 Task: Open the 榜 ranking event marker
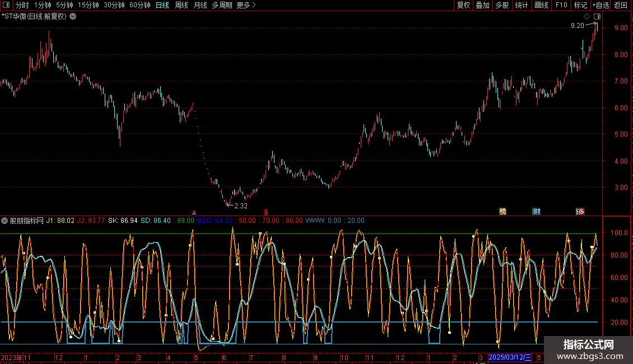(502, 212)
